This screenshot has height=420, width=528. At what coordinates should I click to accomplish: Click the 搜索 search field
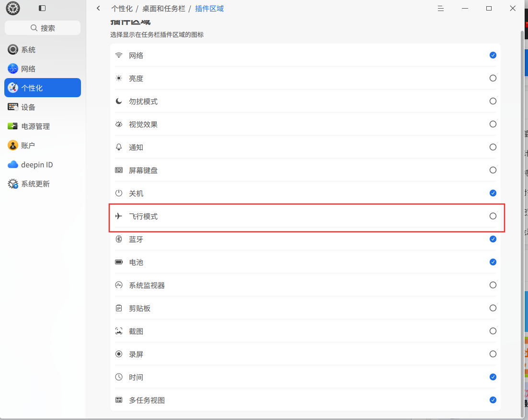(x=43, y=28)
